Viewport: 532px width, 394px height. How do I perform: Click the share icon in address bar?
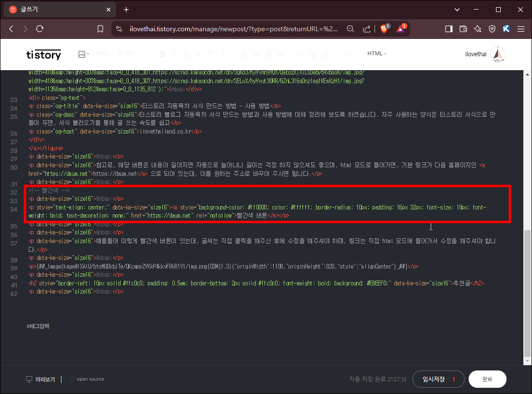pyautogui.click(x=366, y=29)
